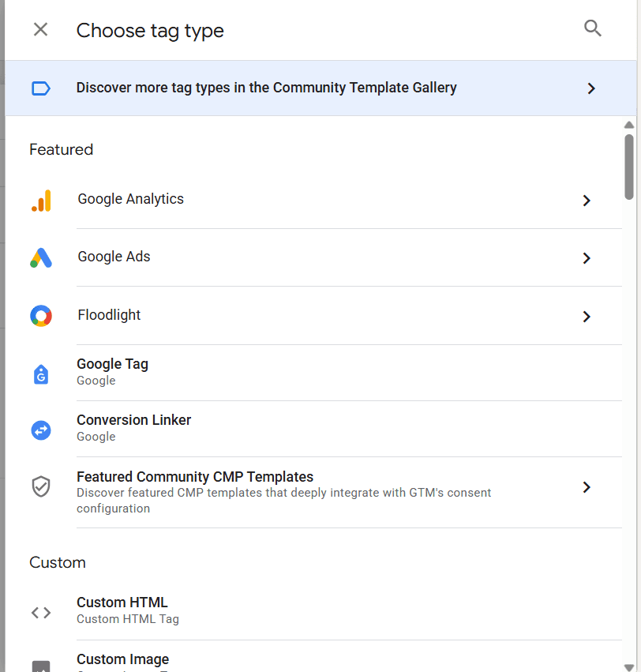The image size is (641, 672).
Task: Click the CMP Templates shield icon
Action: (x=41, y=486)
